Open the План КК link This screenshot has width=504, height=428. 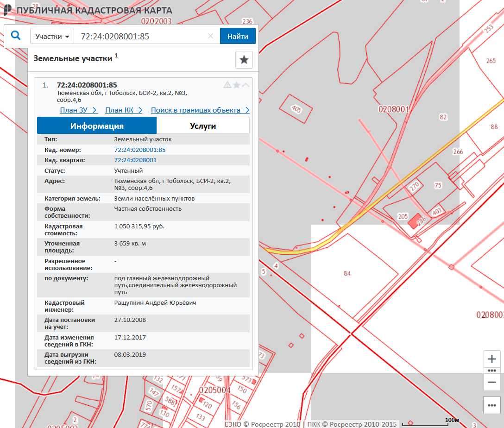[x=124, y=110]
